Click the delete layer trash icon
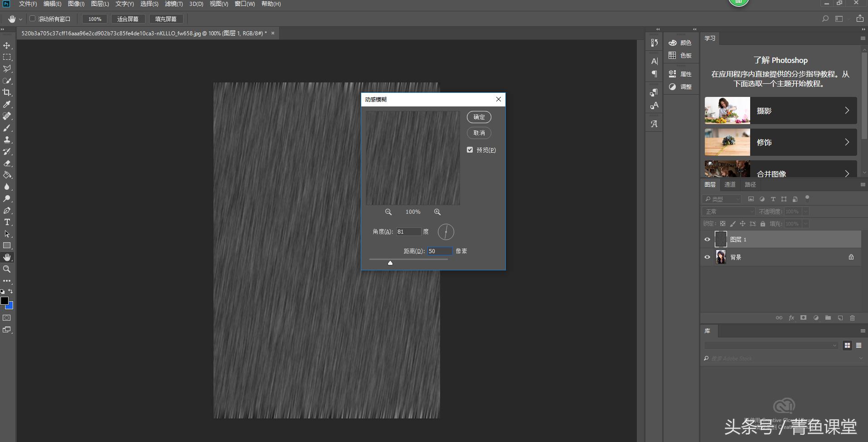Image resolution: width=868 pixels, height=442 pixels. (x=852, y=318)
